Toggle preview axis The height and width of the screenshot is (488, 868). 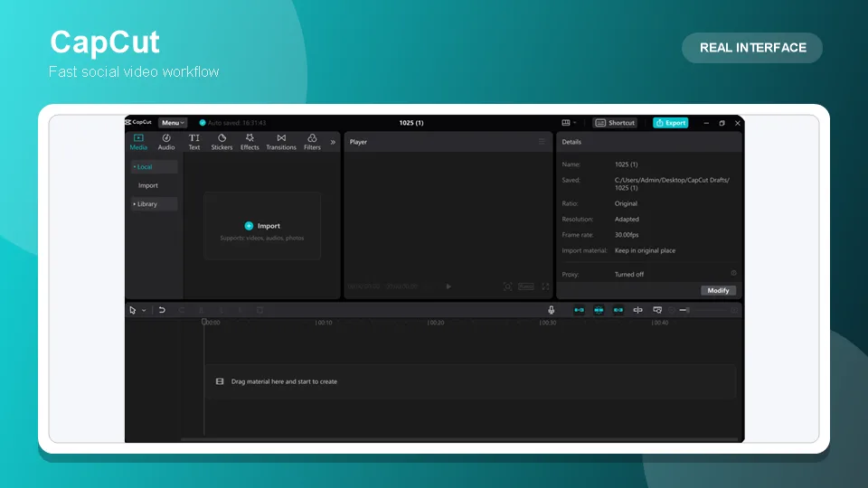click(x=637, y=310)
